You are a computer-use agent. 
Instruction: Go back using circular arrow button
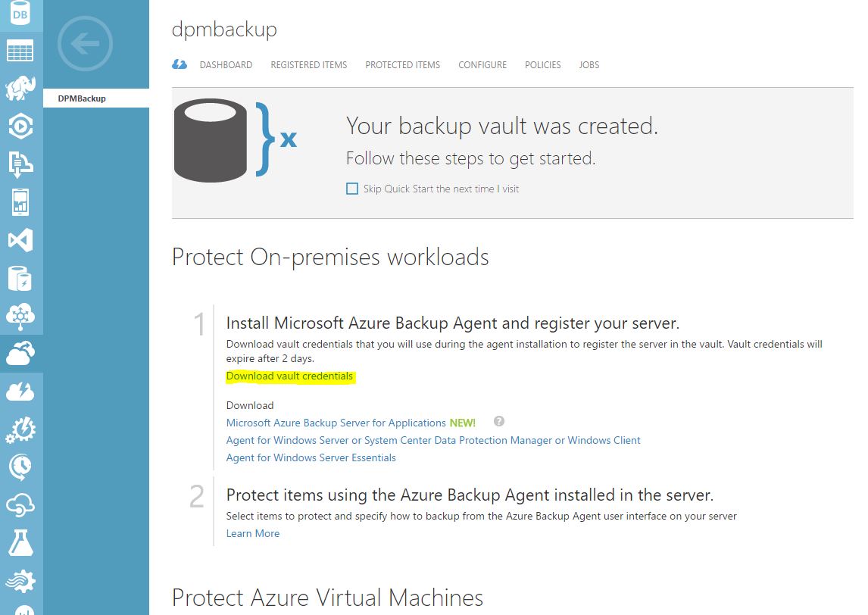click(86, 43)
